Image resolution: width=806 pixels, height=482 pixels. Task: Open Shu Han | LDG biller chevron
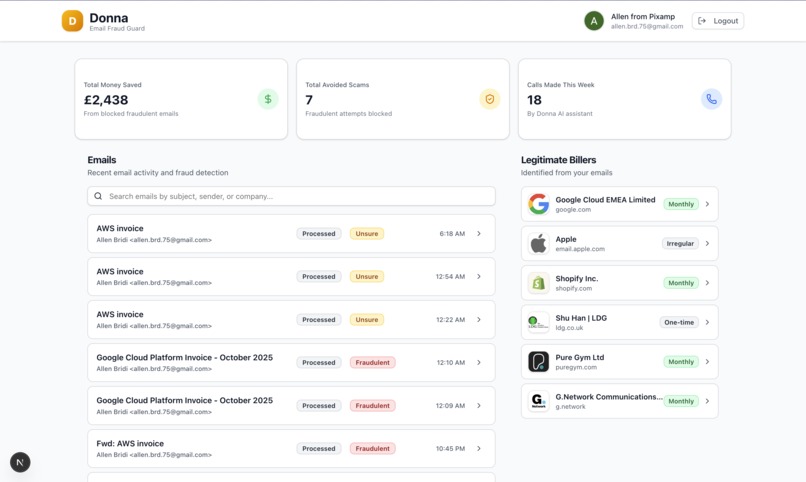[707, 322]
